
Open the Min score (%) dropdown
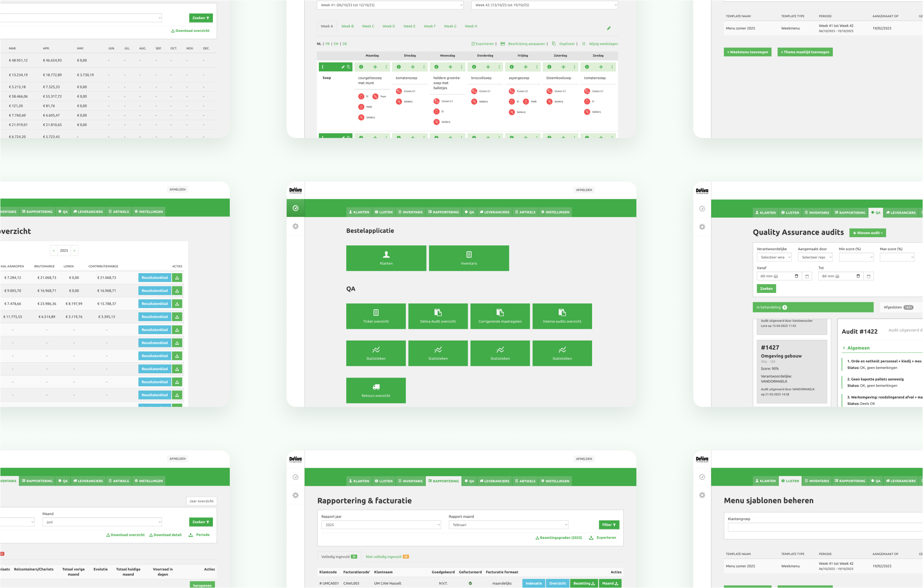point(856,258)
